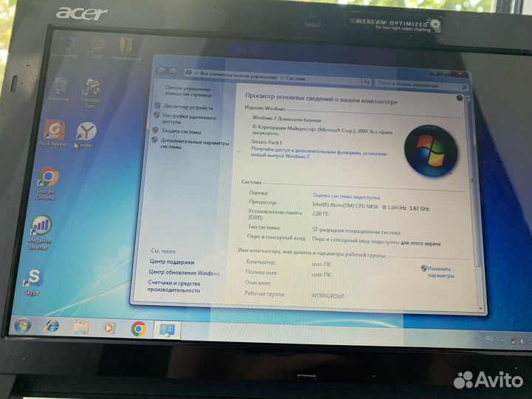This screenshot has width=532, height=399.
Task: Open Дополнительные параметры системы link
Action: (x=194, y=144)
